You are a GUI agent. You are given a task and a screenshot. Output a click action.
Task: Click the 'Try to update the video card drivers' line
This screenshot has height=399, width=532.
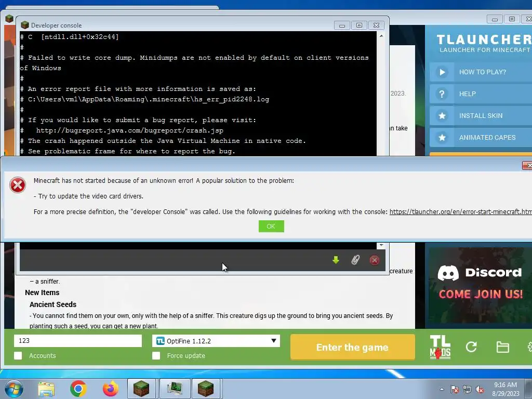[88, 196]
